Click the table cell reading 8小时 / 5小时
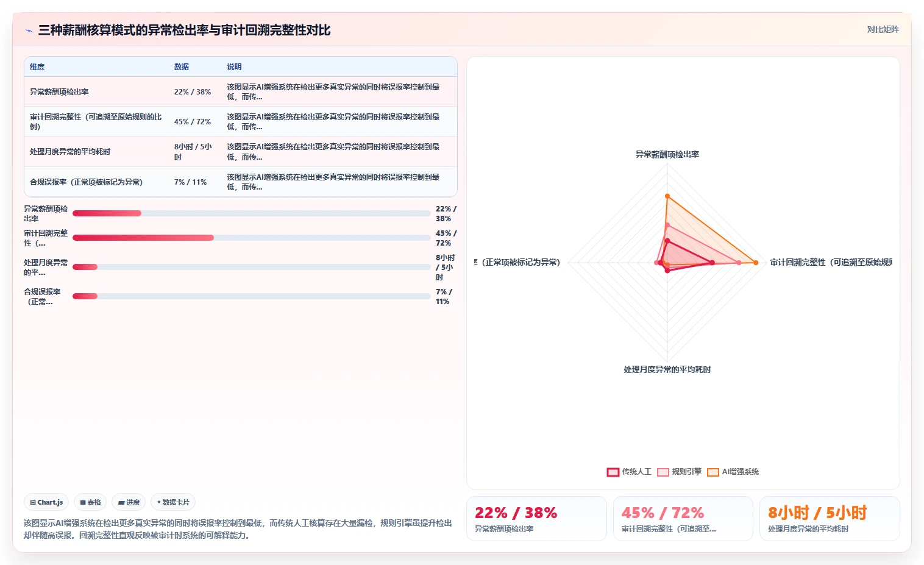 pos(194,152)
